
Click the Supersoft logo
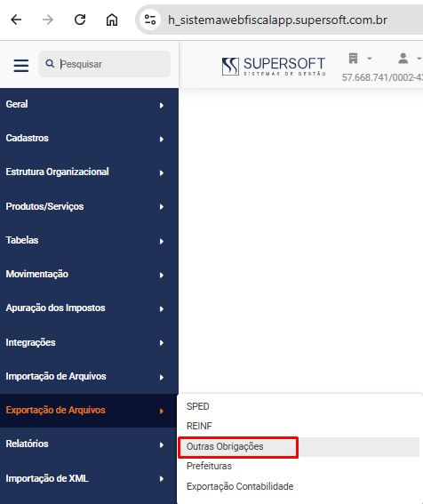tap(274, 66)
